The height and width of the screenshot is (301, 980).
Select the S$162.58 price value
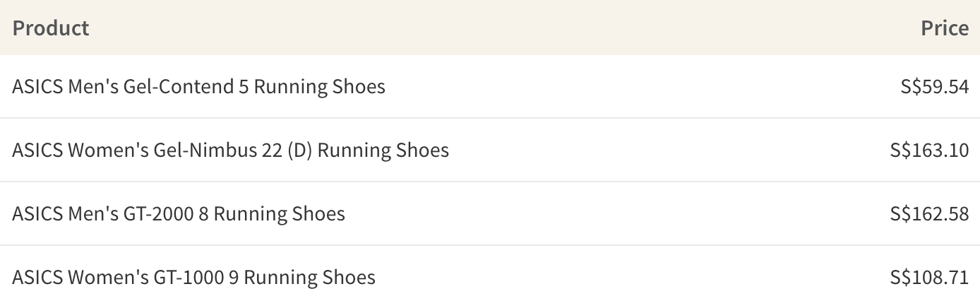[x=930, y=213]
